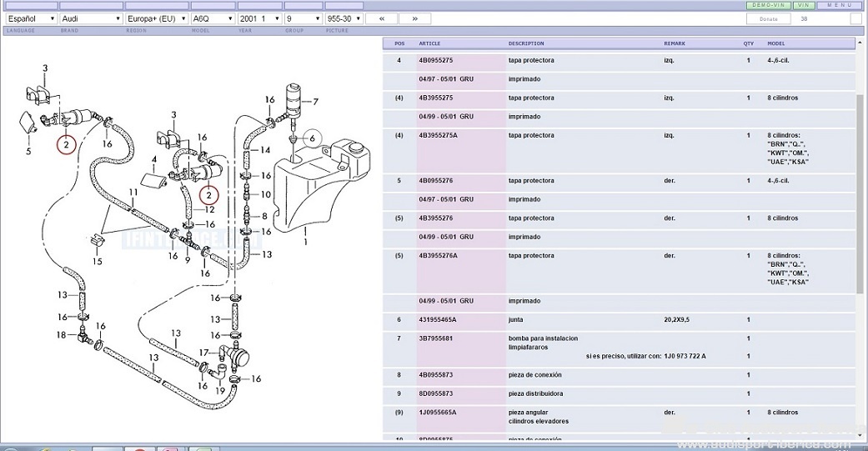Image resolution: width=868 pixels, height=451 pixels.
Task: Go to next picture with » button
Action: (414, 18)
